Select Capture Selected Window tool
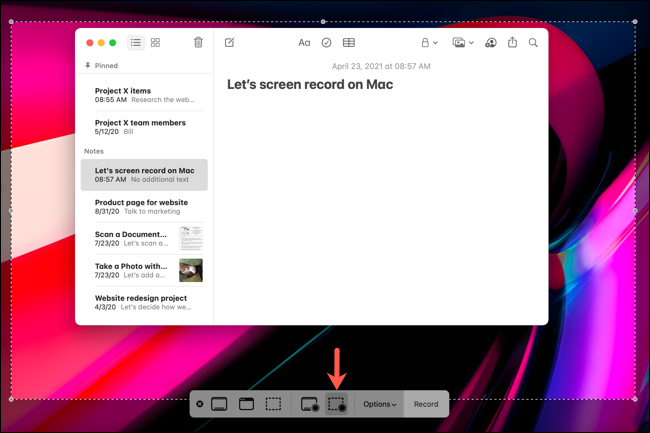The width and height of the screenshot is (650, 433). point(246,404)
